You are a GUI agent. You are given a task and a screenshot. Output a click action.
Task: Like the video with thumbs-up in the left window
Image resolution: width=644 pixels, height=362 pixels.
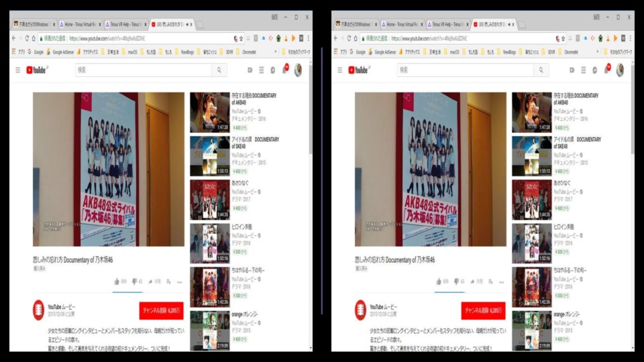click(x=117, y=282)
